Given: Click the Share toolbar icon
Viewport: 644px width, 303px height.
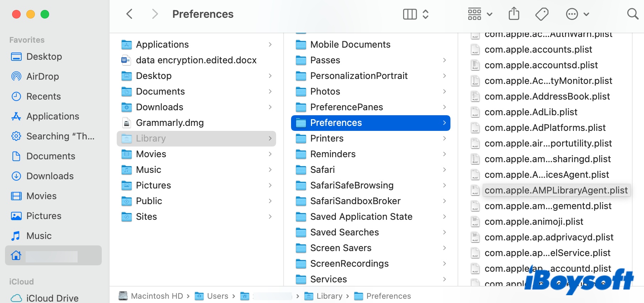Looking at the screenshot, I should click(x=514, y=14).
